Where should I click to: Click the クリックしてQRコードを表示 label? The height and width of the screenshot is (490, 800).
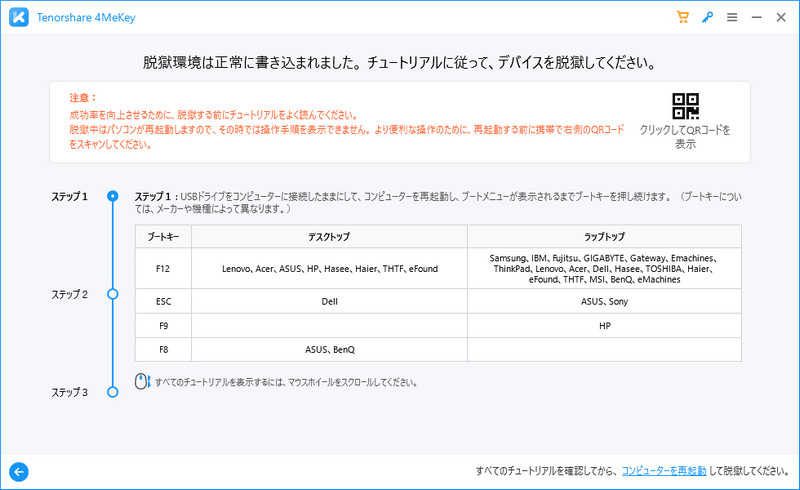(685, 137)
